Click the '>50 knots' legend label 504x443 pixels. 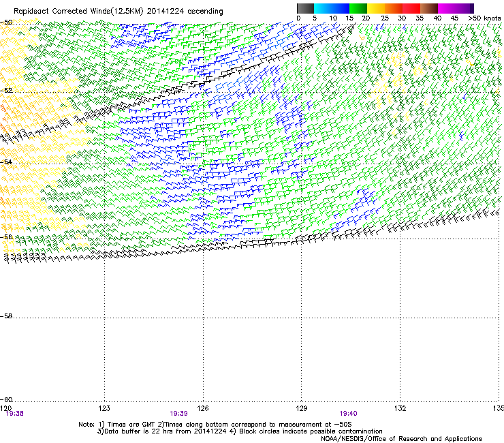484,18
